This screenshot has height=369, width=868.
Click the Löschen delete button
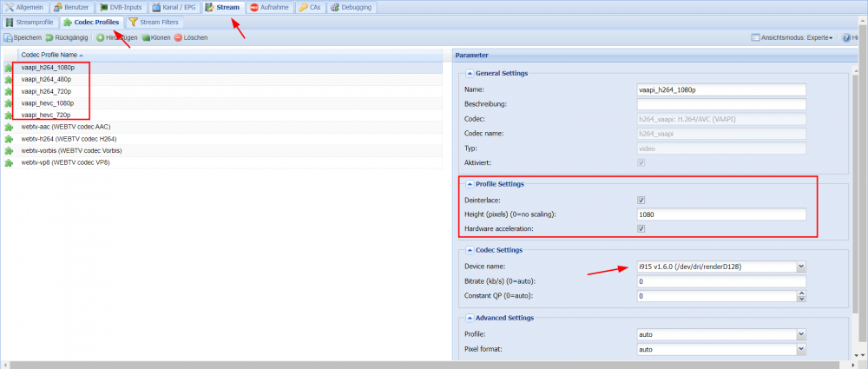click(191, 37)
